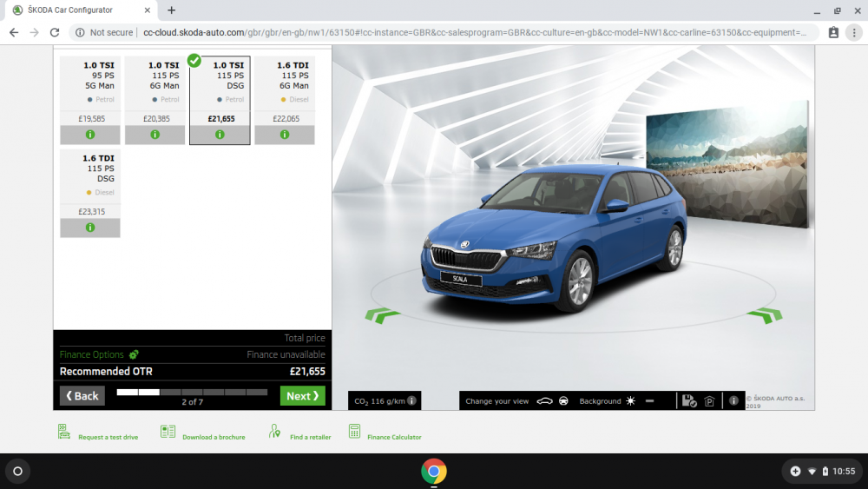Open info for 1.6 TDI 6G Man engine
Screen dimensions: 868x489
pos(285,135)
